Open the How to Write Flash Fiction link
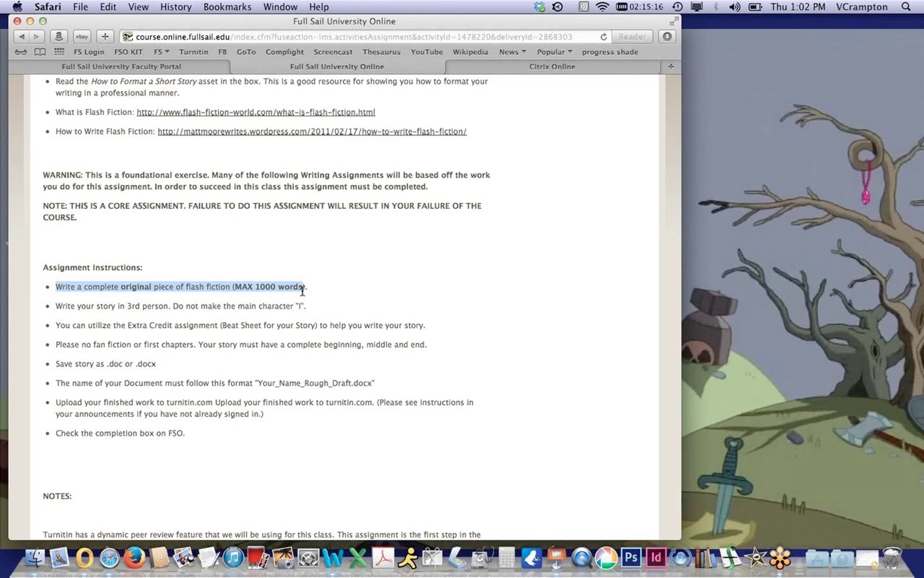Image resolution: width=924 pixels, height=578 pixels. pos(312,131)
